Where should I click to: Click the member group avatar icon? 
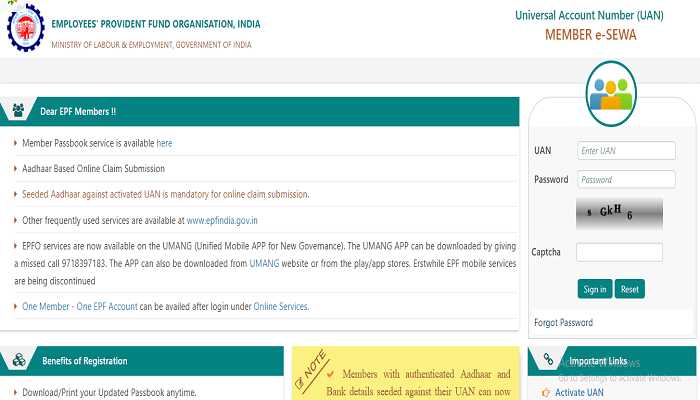(611, 93)
